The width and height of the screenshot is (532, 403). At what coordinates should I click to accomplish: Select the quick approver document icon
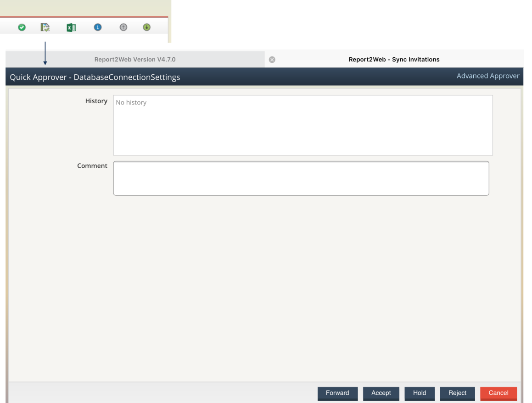point(45,27)
